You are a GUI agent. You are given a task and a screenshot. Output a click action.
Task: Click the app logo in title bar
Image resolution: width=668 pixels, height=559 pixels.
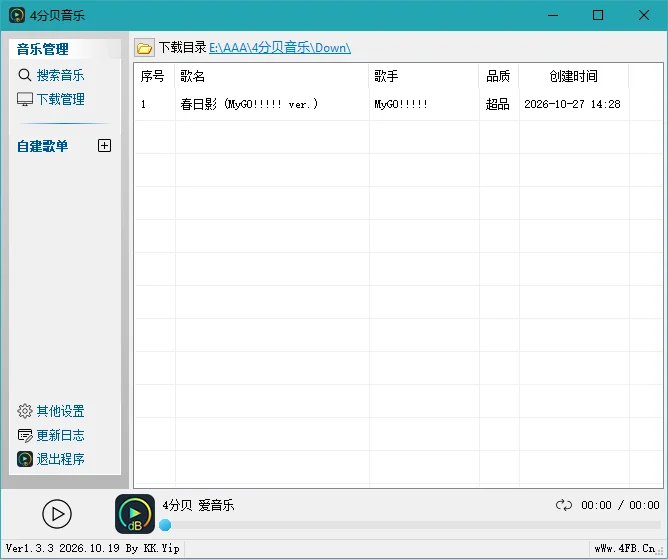(x=17, y=15)
